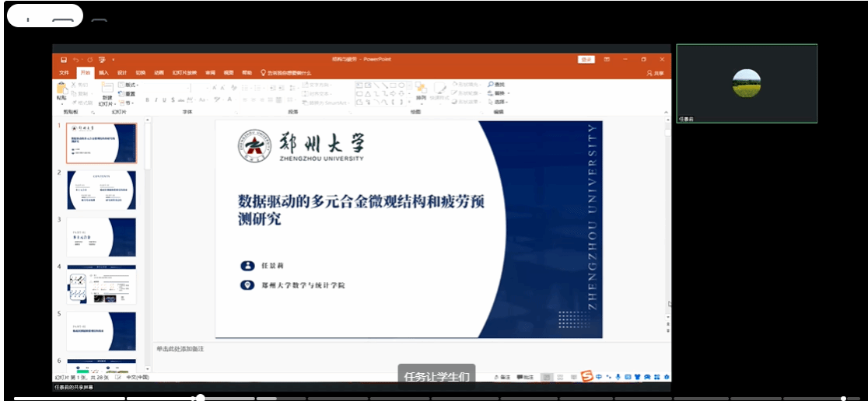Click the Arrange (排列) icon

(x=421, y=89)
